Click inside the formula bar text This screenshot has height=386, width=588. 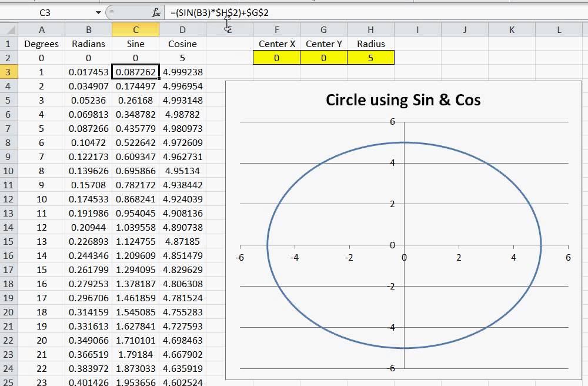(x=219, y=13)
